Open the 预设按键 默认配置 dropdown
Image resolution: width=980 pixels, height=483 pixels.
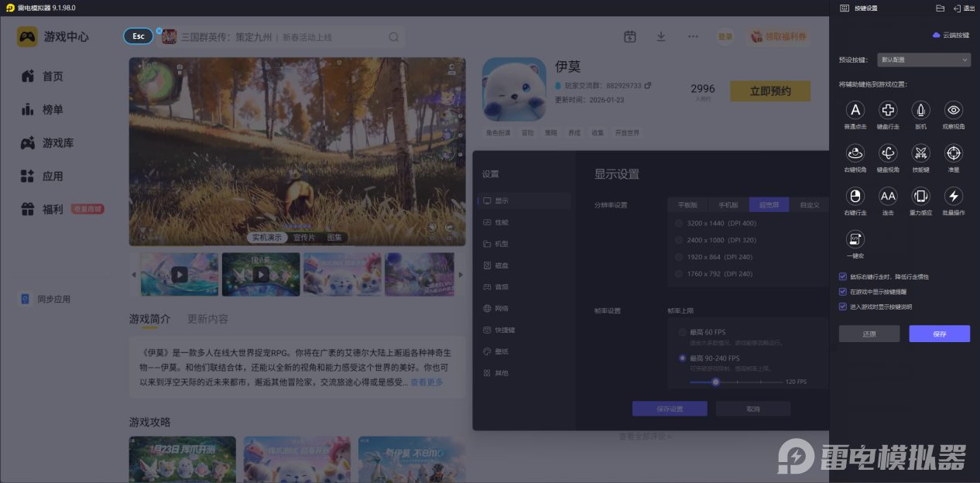click(x=924, y=59)
